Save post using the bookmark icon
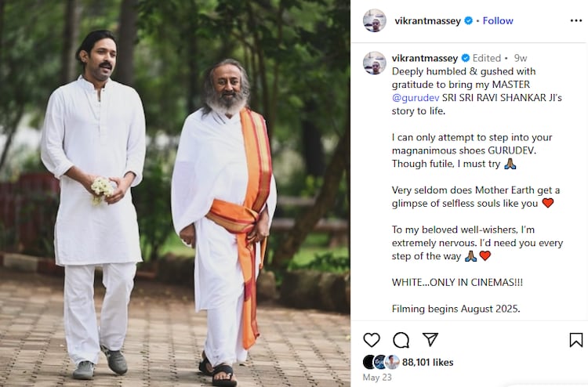Viewport: 588px width, 387px height. point(576,340)
